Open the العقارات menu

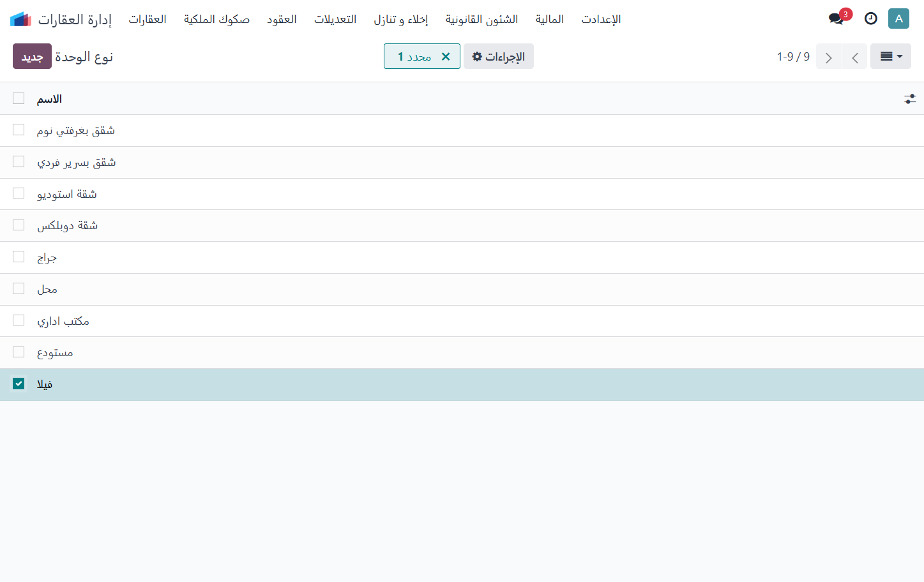(148, 19)
